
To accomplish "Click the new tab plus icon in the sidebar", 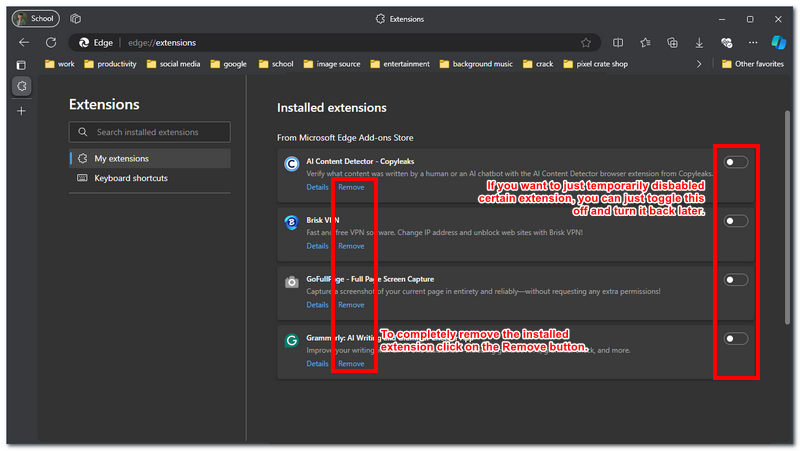I will tap(22, 110).
